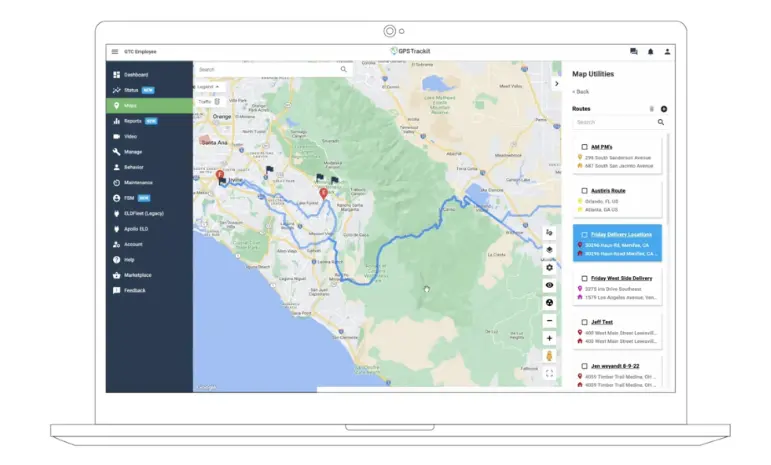The image size is (771, 465).
Task: Check the AM PM's route checkbox
Action: (x=584, y=147)
